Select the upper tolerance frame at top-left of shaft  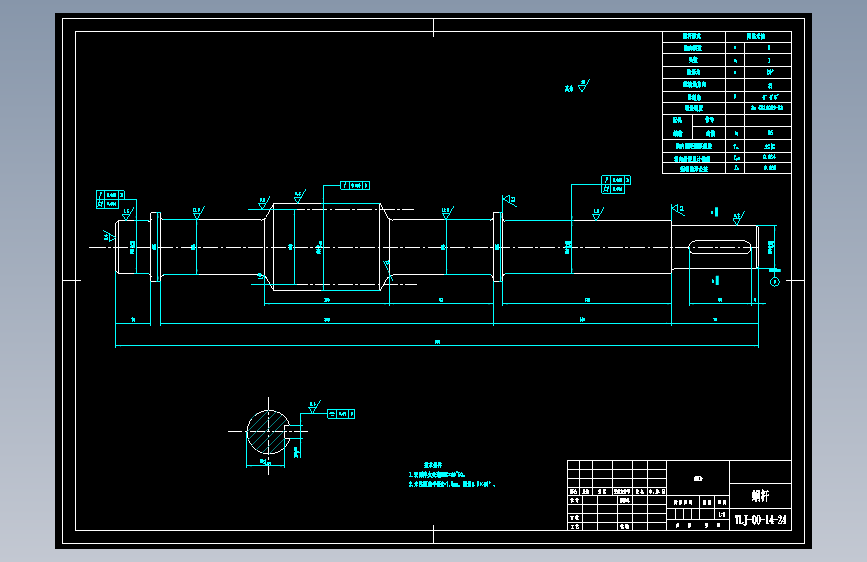click(x=110, y=195)
